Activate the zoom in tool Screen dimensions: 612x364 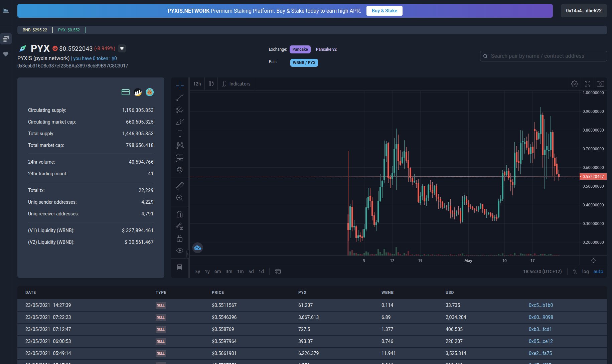point(180,198)
